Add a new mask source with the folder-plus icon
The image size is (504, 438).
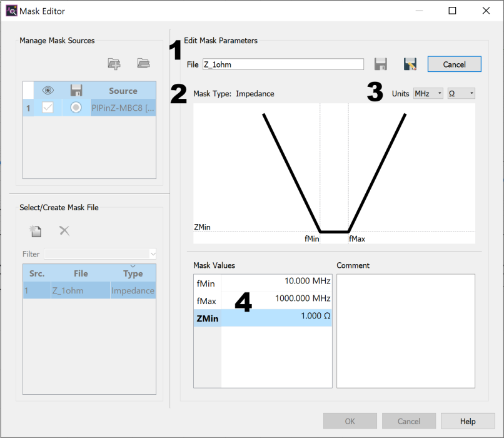click(114, 63)
